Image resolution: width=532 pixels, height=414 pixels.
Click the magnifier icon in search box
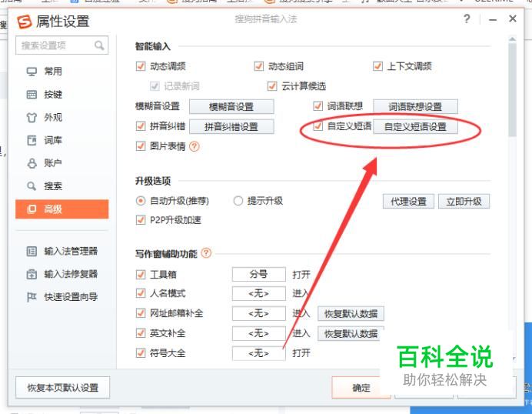tap(99, 45)
